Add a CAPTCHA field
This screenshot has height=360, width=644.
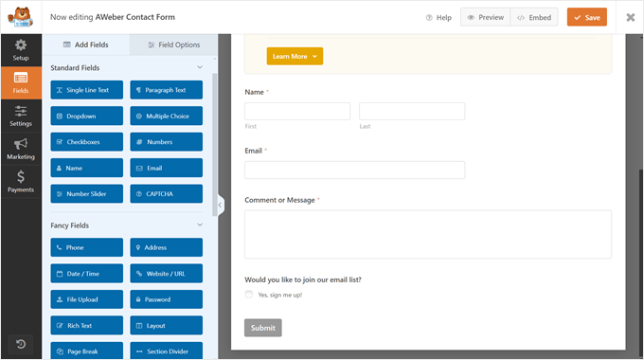coord(167,193)
